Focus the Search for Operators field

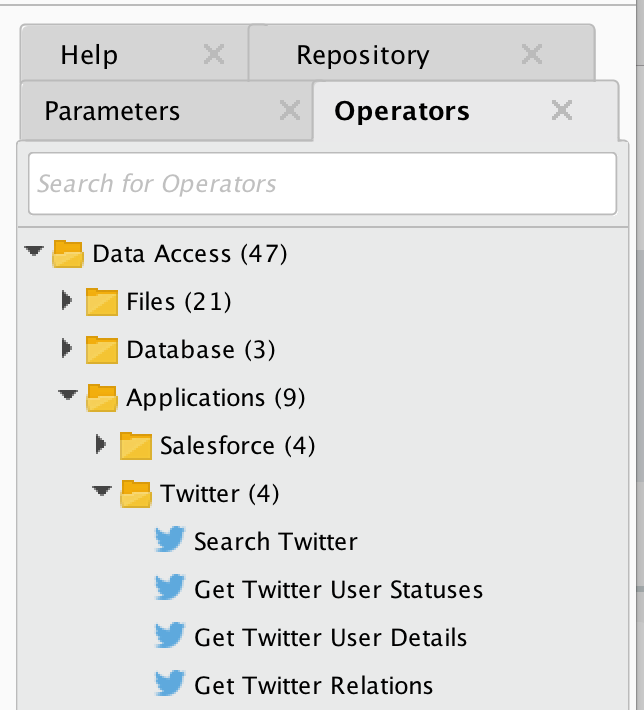322,184
